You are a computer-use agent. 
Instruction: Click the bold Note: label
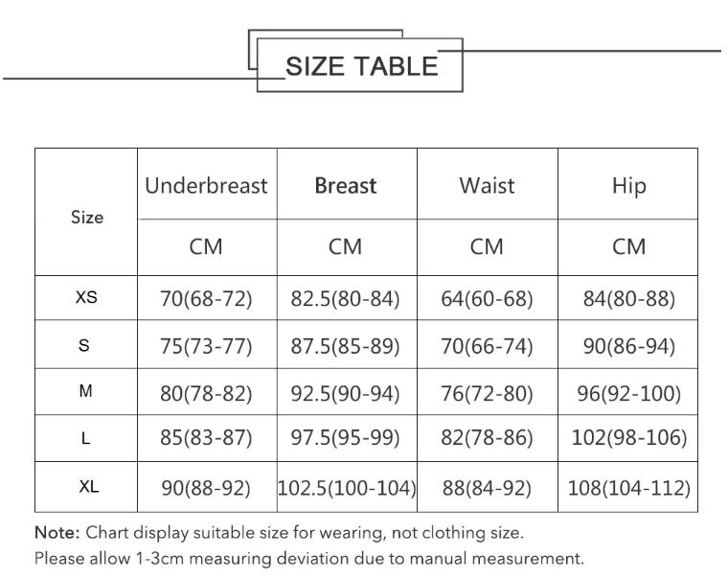(x=57, y=533)
